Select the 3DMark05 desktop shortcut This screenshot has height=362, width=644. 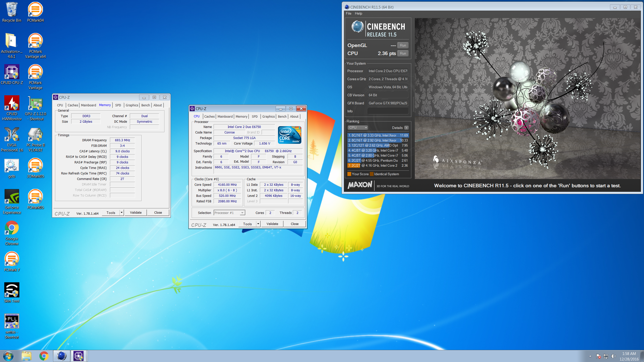coord(35,168)
